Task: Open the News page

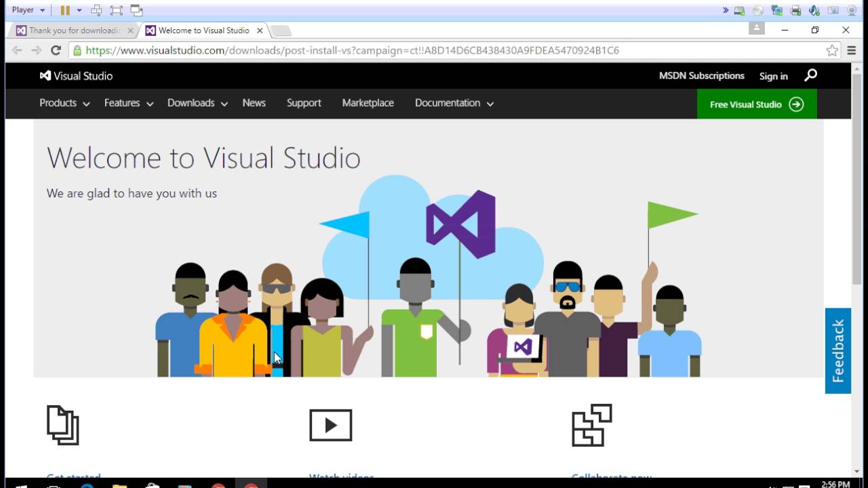Action: click(254, 103)
